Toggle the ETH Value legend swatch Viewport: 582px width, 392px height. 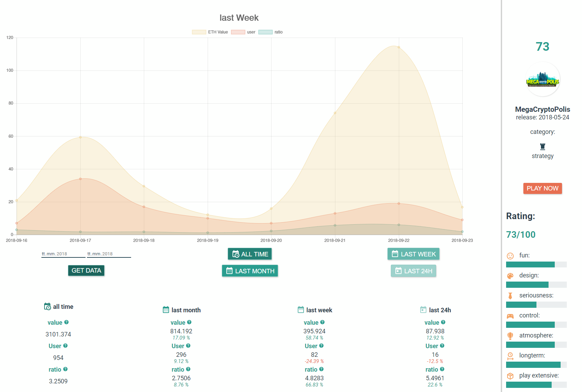click(199, 32)
